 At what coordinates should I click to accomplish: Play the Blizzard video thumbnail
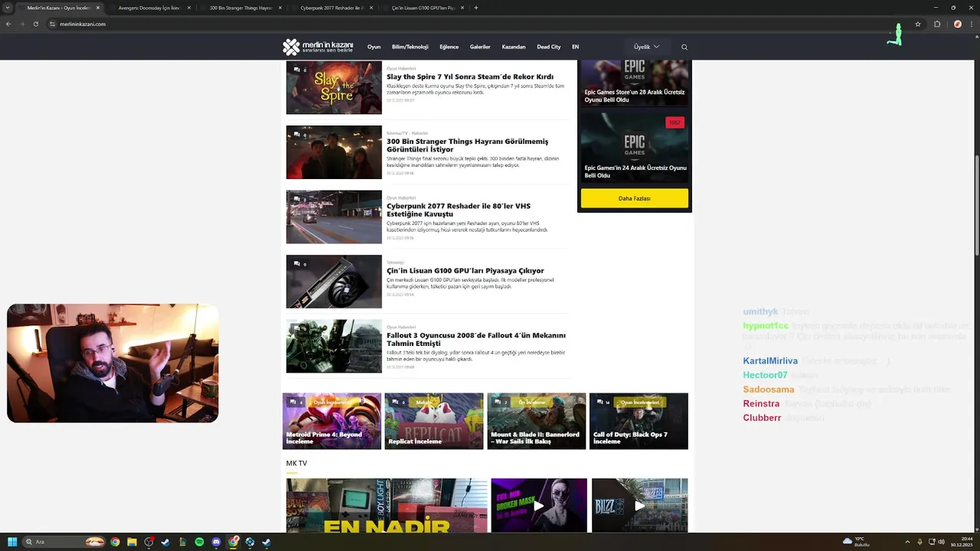coord(639,505)
